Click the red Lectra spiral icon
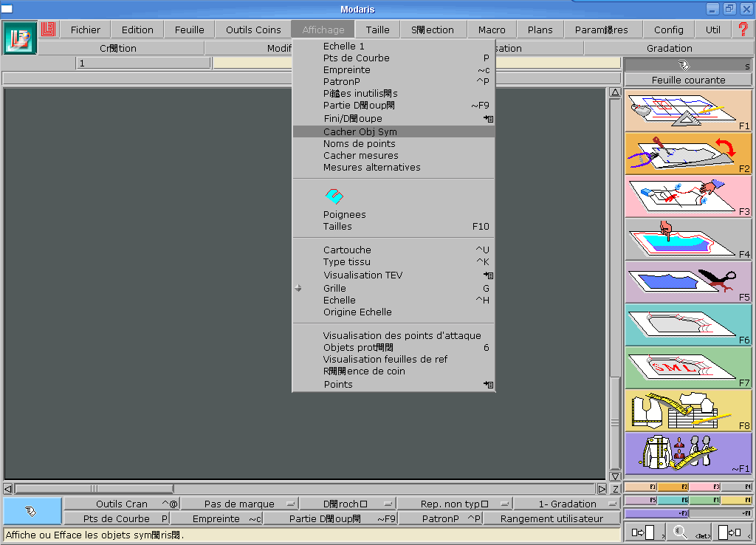The width and height of the screenshot is (756, 545). coord(48,30)
